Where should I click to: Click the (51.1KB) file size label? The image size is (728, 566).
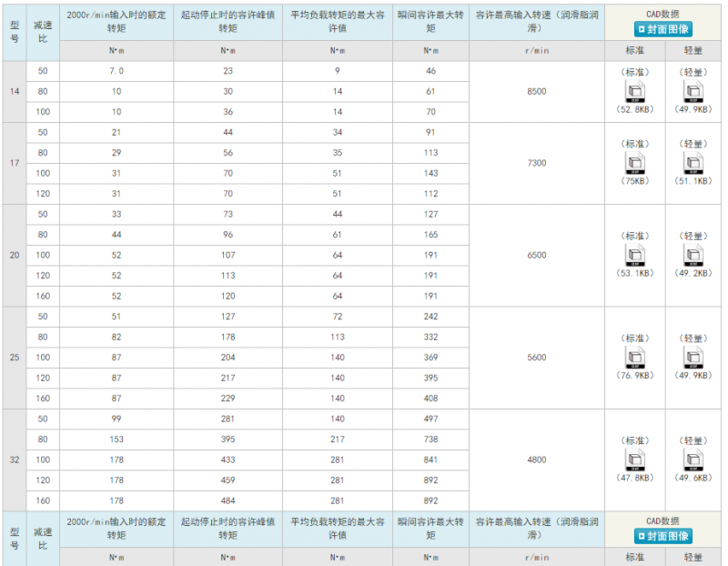coord(693,181)
